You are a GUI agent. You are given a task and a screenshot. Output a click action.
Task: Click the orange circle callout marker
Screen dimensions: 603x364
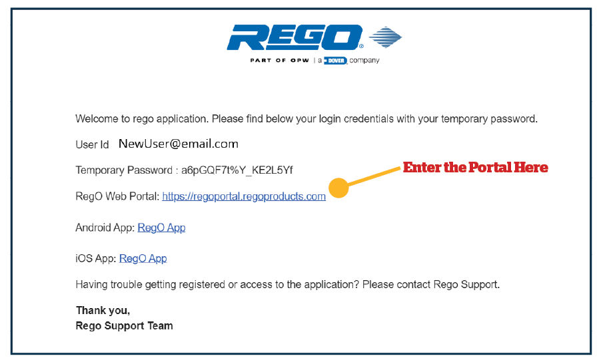(x=338, y=188)
